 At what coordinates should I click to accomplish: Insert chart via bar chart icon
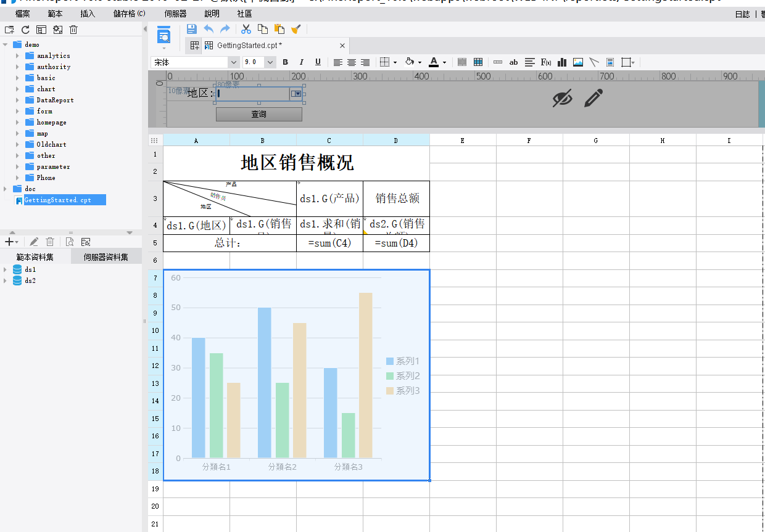tap(562, 62)
